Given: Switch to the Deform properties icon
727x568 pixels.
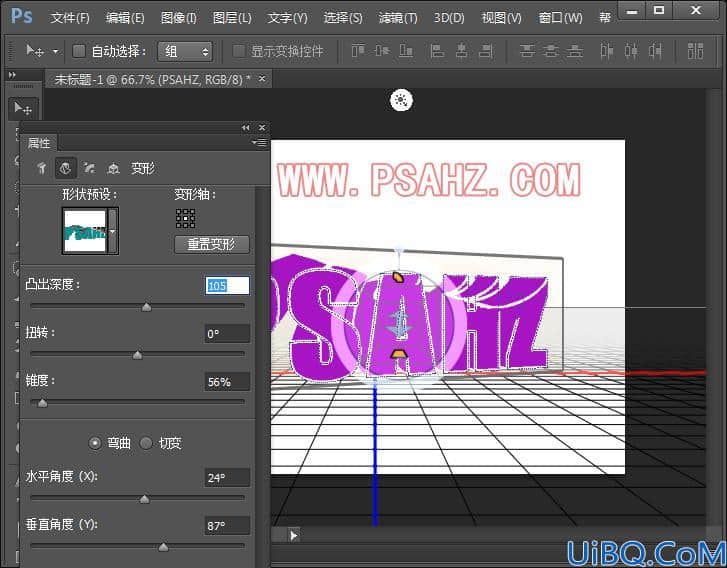Looking at the screenshot, I should click(x=65, y=168).
